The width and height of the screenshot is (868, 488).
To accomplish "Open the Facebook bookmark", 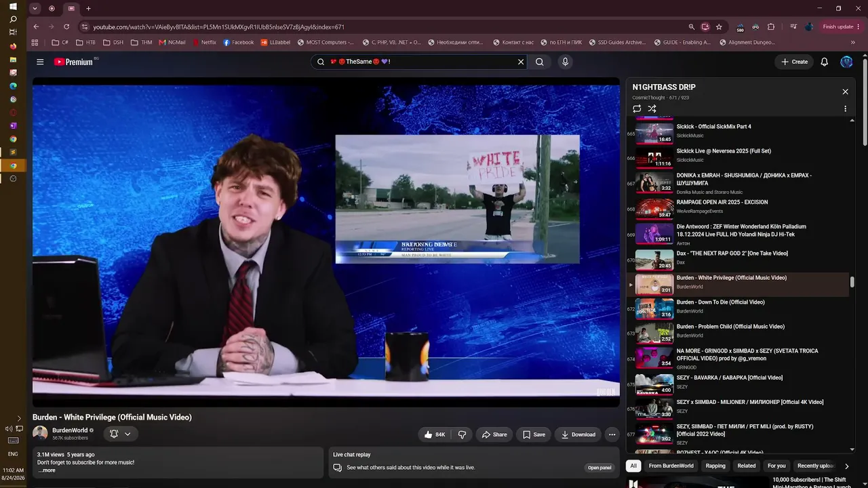I will (x=238, y=42).
